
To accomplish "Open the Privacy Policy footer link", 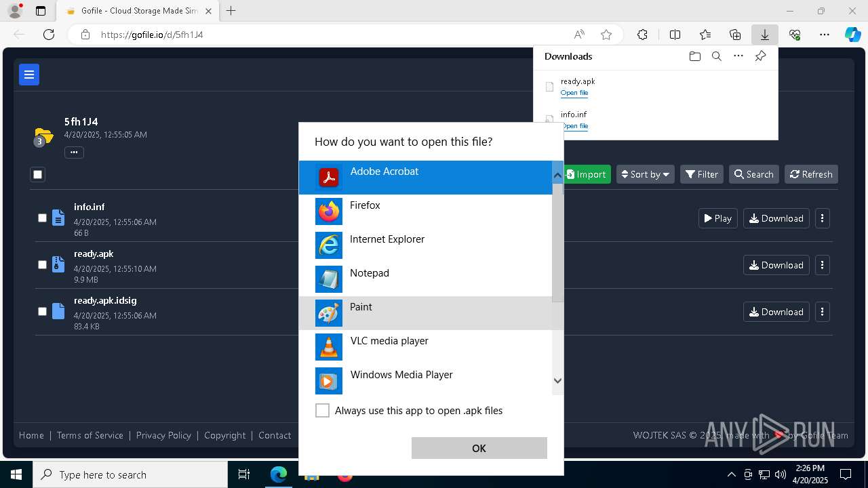I will (x=163, y=435).
